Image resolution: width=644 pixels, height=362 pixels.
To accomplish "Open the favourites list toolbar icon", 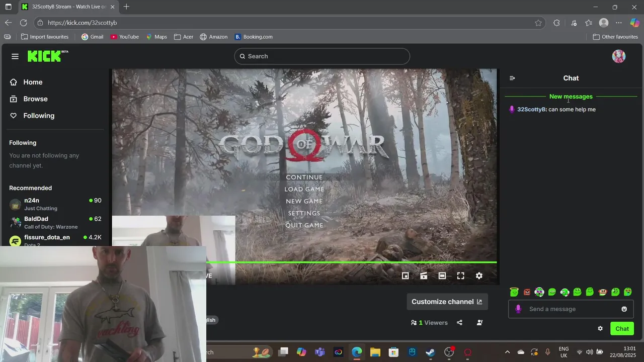I will pos(589,23).
